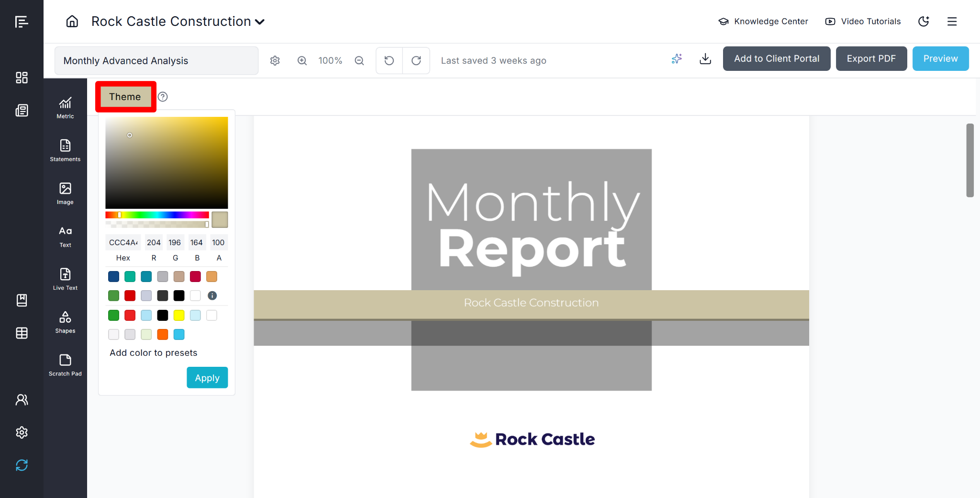Click the download icon
The width and height of the screenshot is (980, 498).
705,59
